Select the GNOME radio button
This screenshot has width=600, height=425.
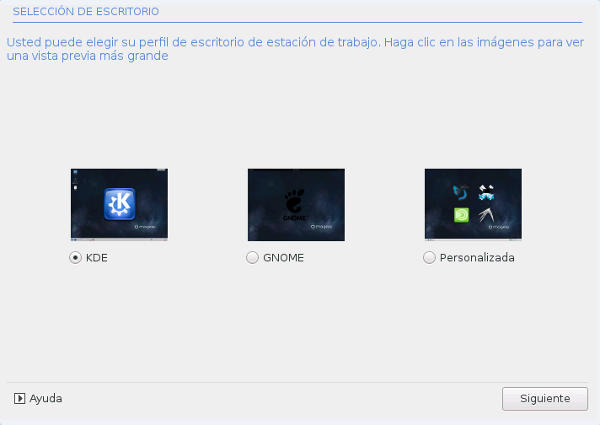(x=252, y=257)
